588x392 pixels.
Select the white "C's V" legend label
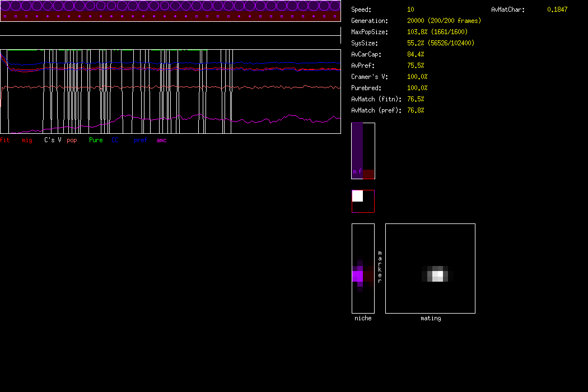pyautogui.click(x=53, y=140)
